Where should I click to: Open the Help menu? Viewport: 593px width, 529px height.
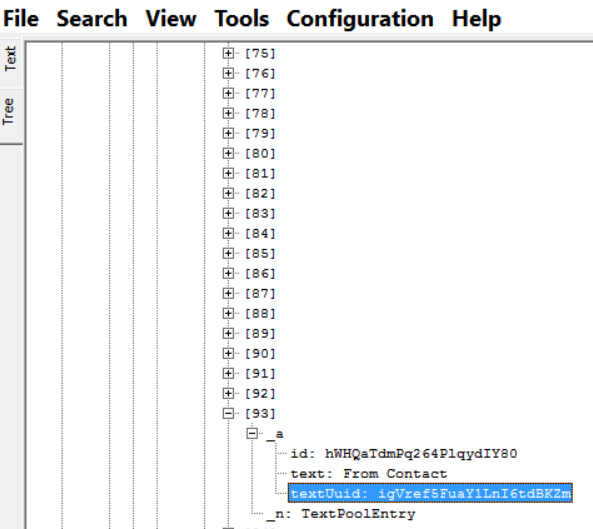[477, 19]
